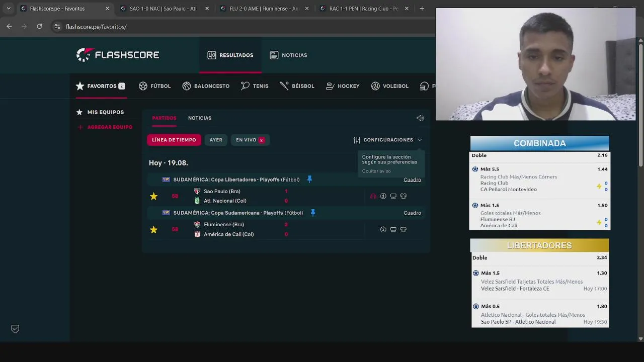Open Copa Libertadores - Playoffs league header

tap(236, 179)
